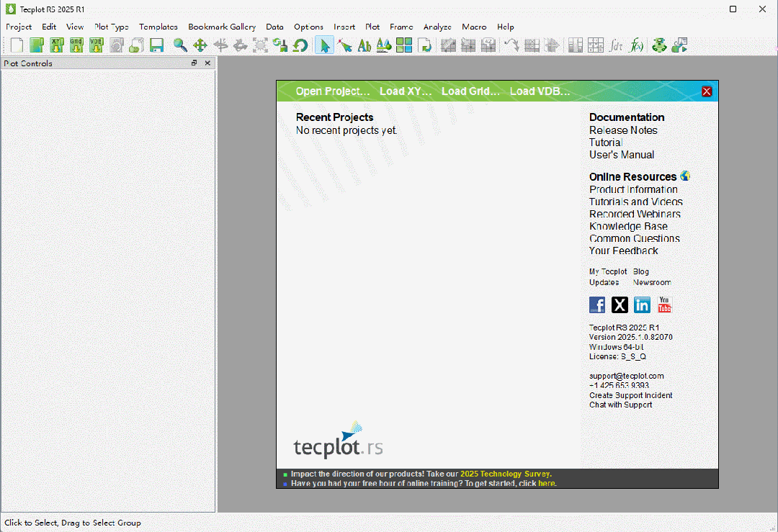Open the Tutorial link under Documentation
Viewport: 778px width, 532px height.
606,143
